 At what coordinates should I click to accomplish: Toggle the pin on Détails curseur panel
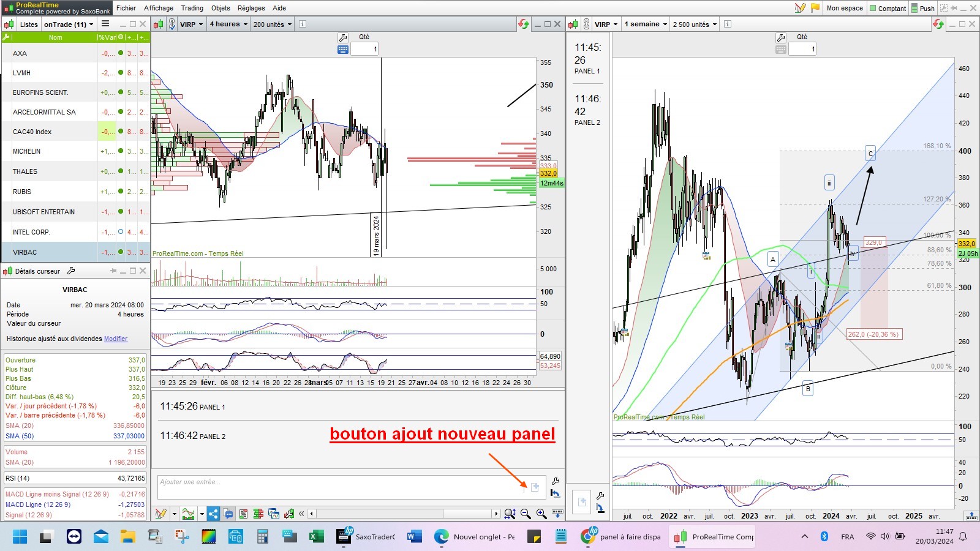(113, 271)
